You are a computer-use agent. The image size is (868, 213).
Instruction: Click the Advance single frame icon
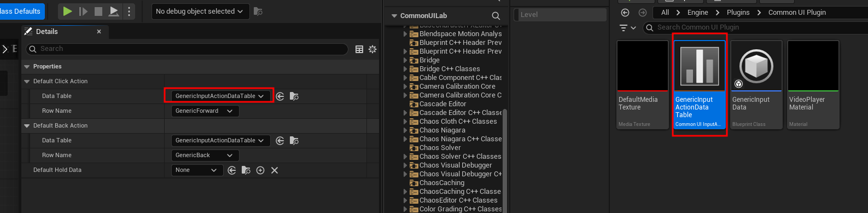(83, 11)
